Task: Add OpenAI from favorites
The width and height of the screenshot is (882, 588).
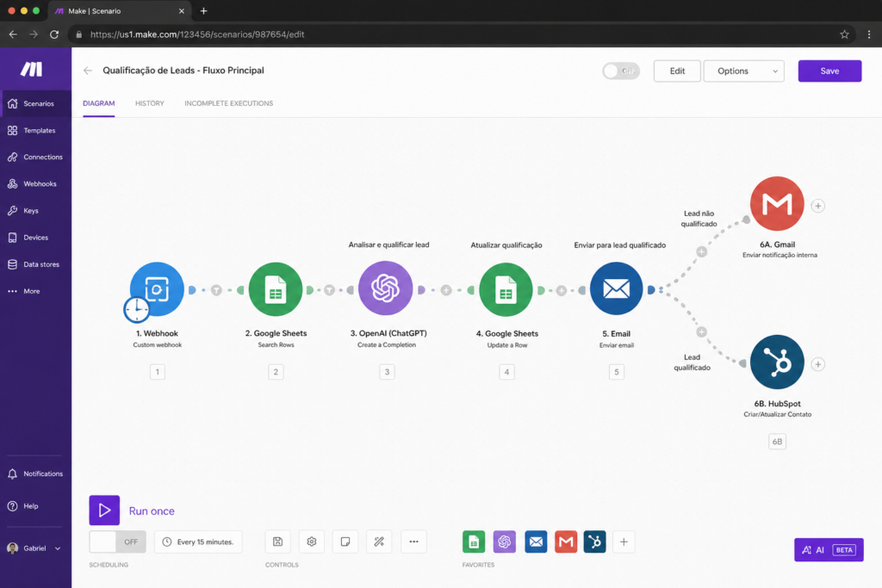Action: coord(505,542)
